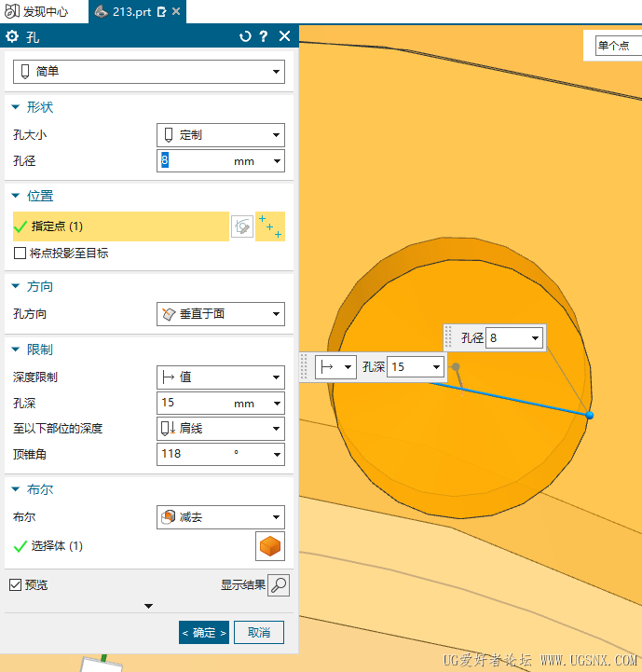Image resolution: width=642 pixels, height=672 pixels.
Task: Open the 布尔 减去 dropdown
Action: coord(220,517)
